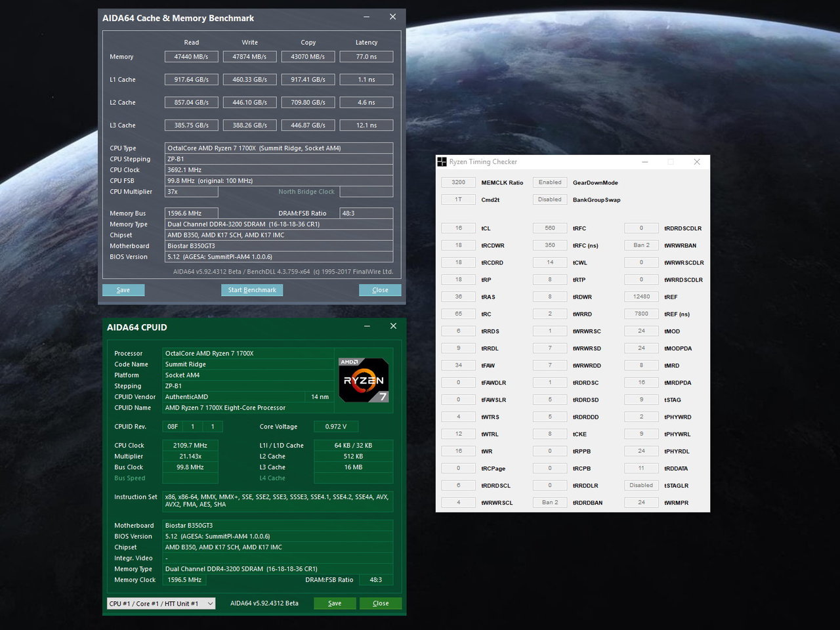Click Close button in the benchmark window
Image resolution: width=840 pixels, height=630 pixels.
380,290
